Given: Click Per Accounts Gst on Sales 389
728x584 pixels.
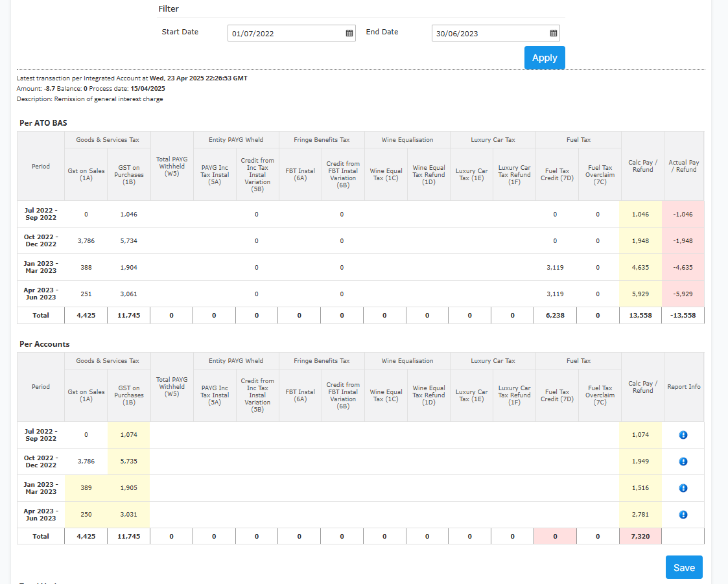Looking at the screenshot, I should pyautogui.click(x=86, y=488).
